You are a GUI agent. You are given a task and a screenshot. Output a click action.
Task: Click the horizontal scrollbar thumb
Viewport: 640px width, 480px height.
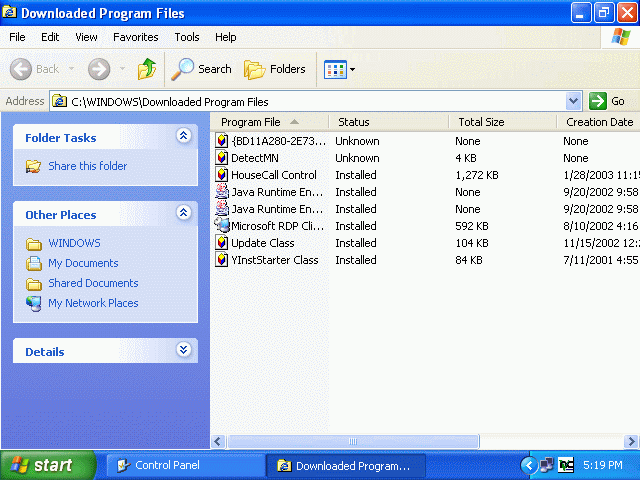[353, 441]
